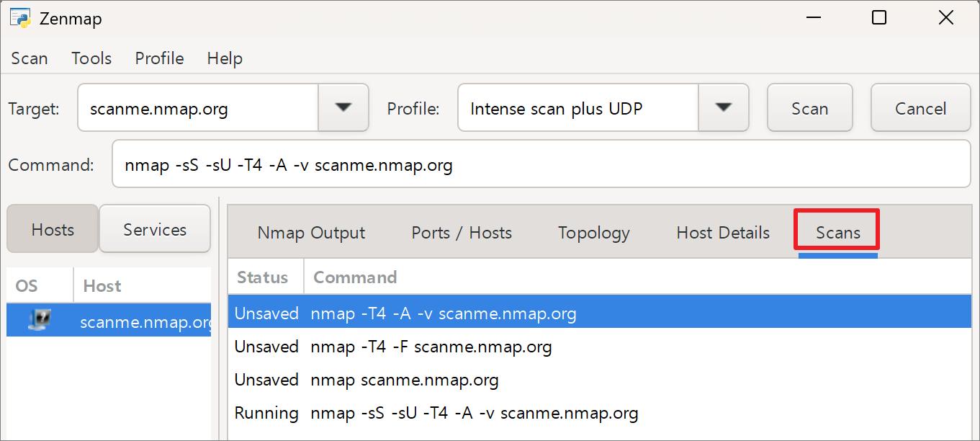Click the Command input field
The image size is (980, 441).
click(x=541, y=164)
